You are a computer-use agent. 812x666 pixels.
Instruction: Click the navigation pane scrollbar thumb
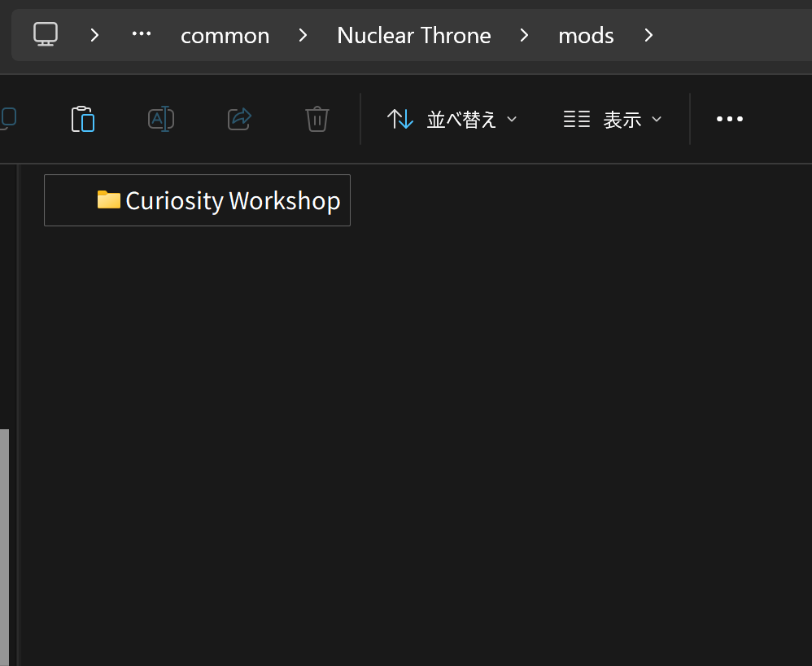tap(4, 546)
